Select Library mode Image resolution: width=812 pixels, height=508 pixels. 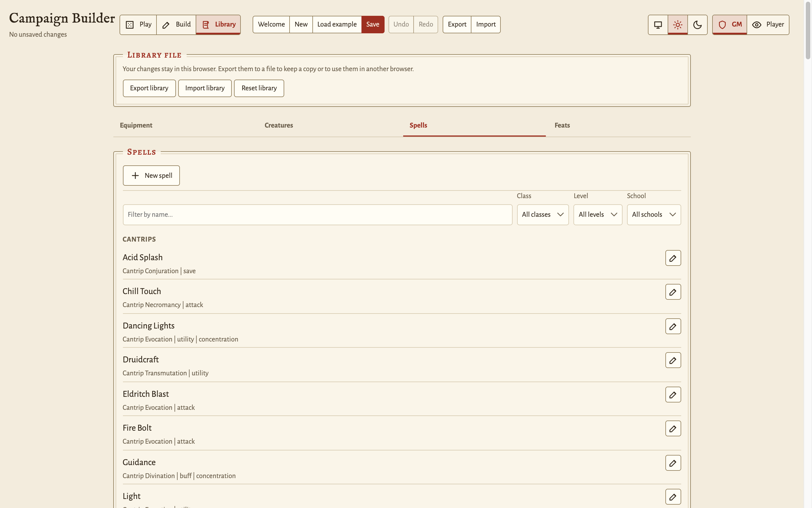pyautogui.click(x=218, y=25)
